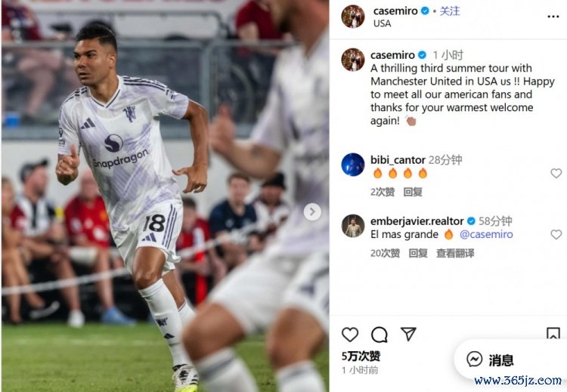This screenshot has height=392, width=567.
Task: View 20次赞 likes on emberjavier's comment
Action: click(x=385, y=253)
